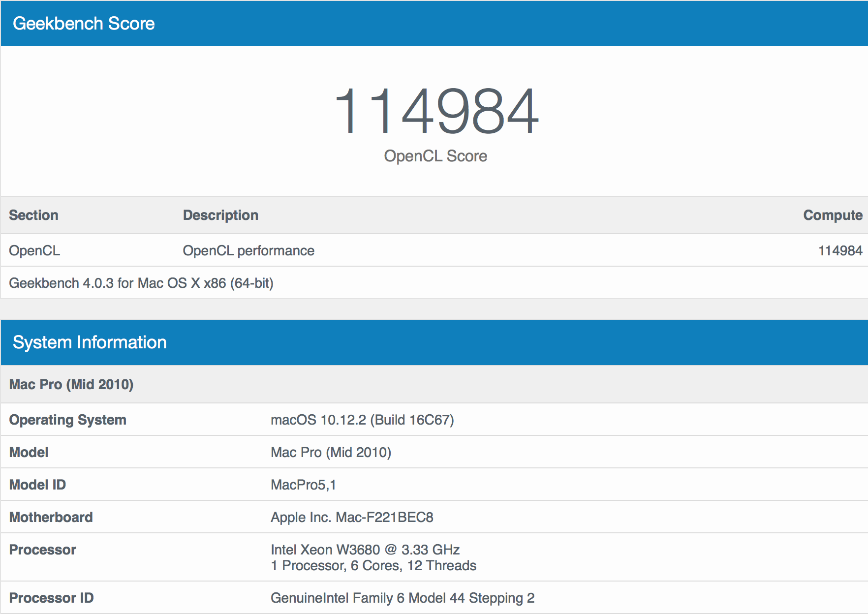Click the System Information header
The width and height of the screenshot is (868, 614).
click(x=90, y=342)
